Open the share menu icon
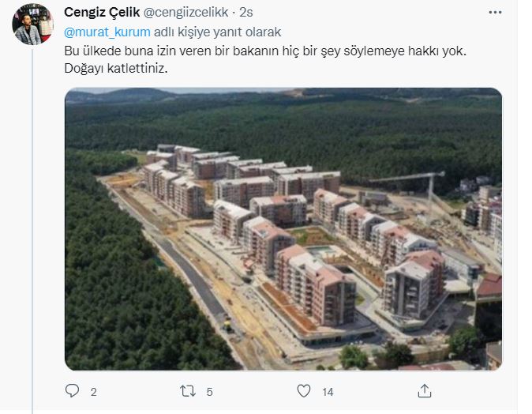Screen dimensions: 532x414 pyautogui.click(x=425, y=391)
